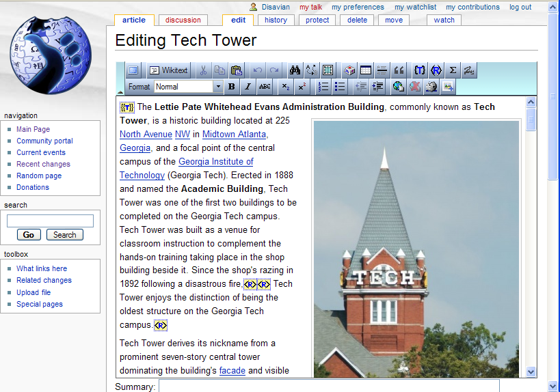Open the discussion tab

point(183,20)
